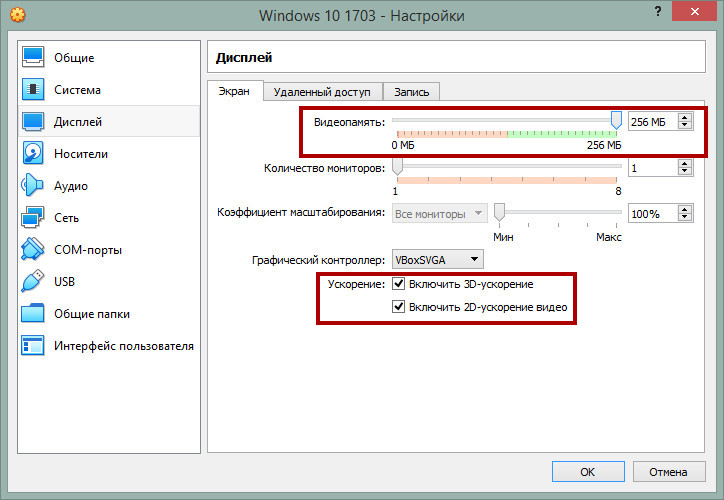This screenshot has width=724, height=500.
Task: Decrease scaling factor with the down arrow
Action: (x=685, y=217)
